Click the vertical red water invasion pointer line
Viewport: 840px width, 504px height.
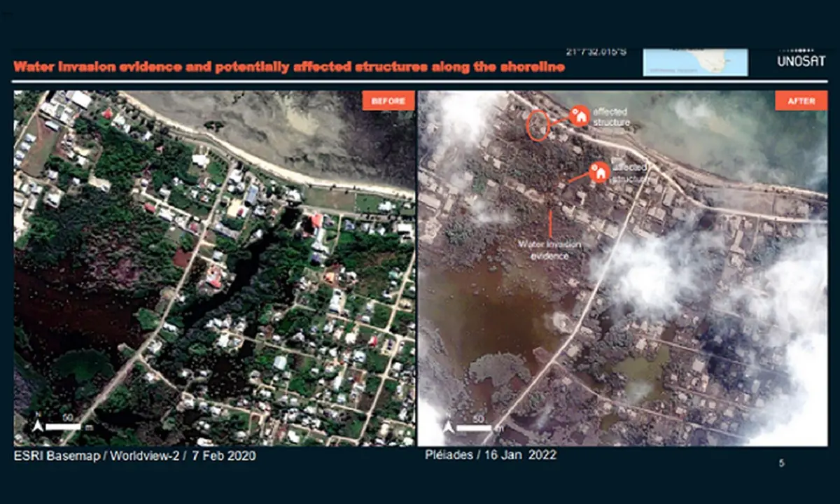click(x=551, y=223)
